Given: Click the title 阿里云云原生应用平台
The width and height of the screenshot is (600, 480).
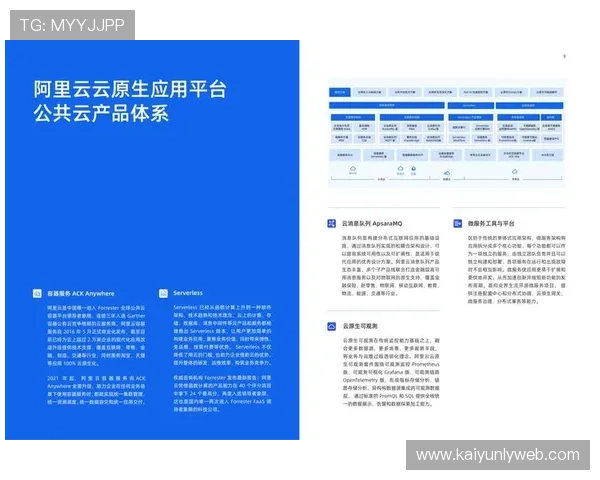Looking at the screenshot, I should click(x=130, y=89).
